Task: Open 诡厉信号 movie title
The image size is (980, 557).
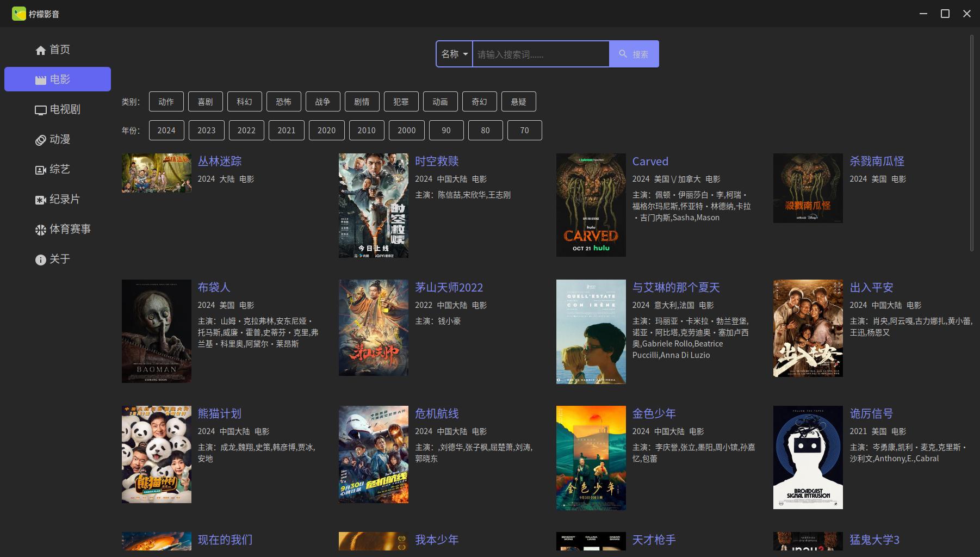Action: click(872, 414)
